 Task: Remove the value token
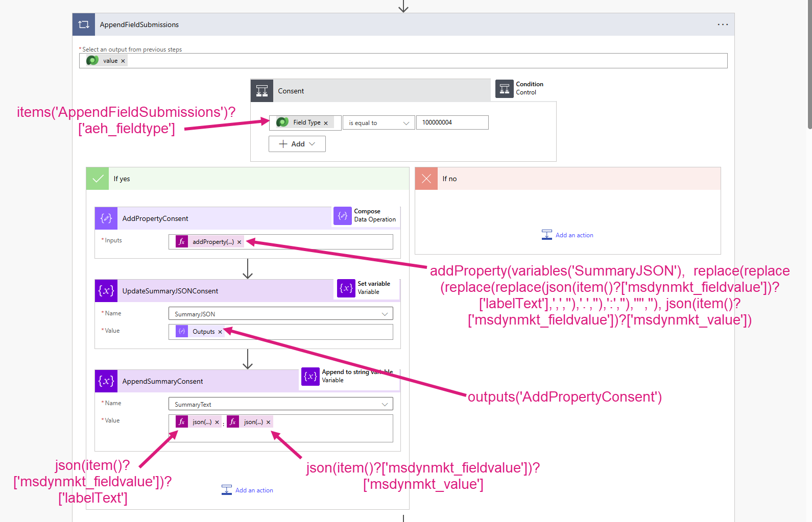click(123, 61)
